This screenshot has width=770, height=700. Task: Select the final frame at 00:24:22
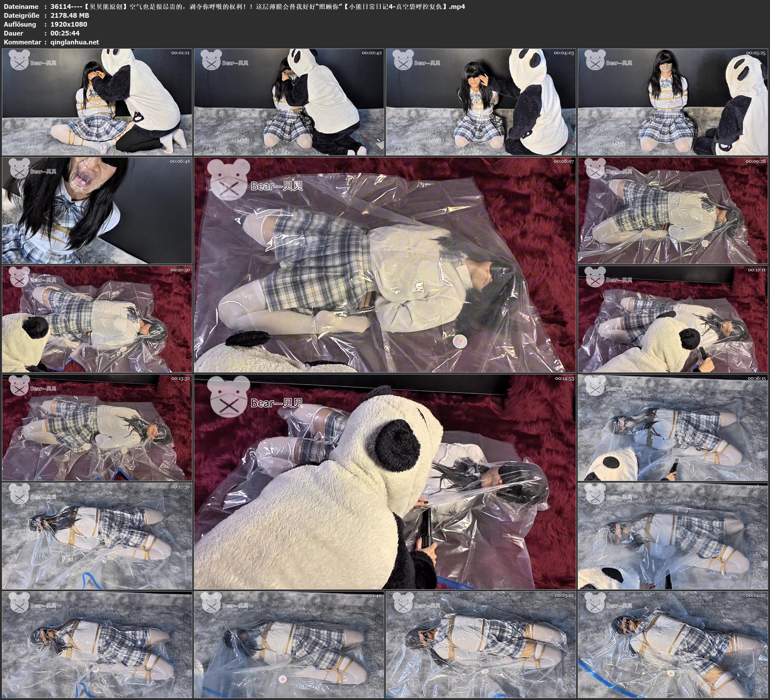coord(673,644)
